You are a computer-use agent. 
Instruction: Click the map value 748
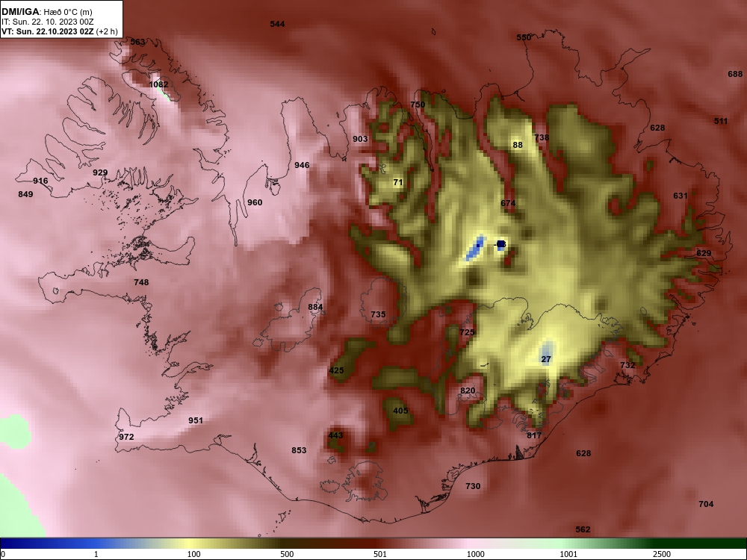coord(141,282)
